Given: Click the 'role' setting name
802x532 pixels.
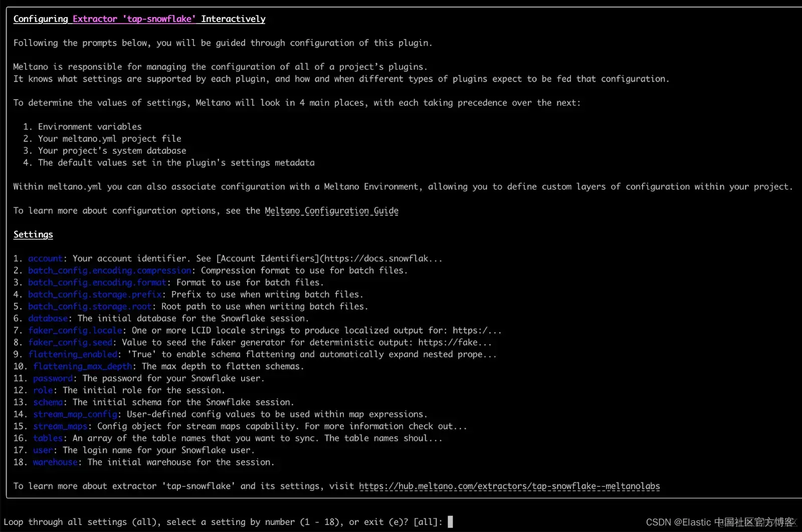Looking at the screenshot, I should [x=43, y=390].
